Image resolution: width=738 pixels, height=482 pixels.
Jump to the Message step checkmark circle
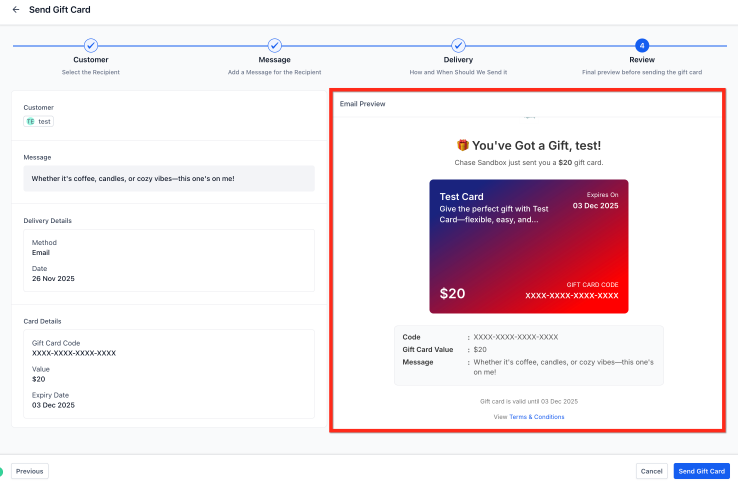click(x=275, y=45)
